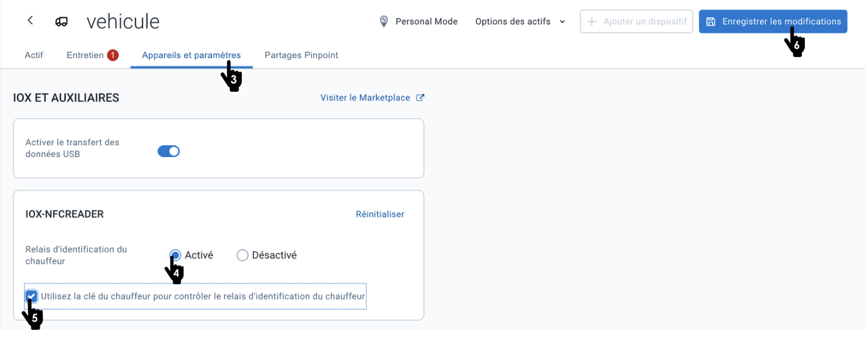
Task: Click Enregistrer les modifications button
Action: 773,22
